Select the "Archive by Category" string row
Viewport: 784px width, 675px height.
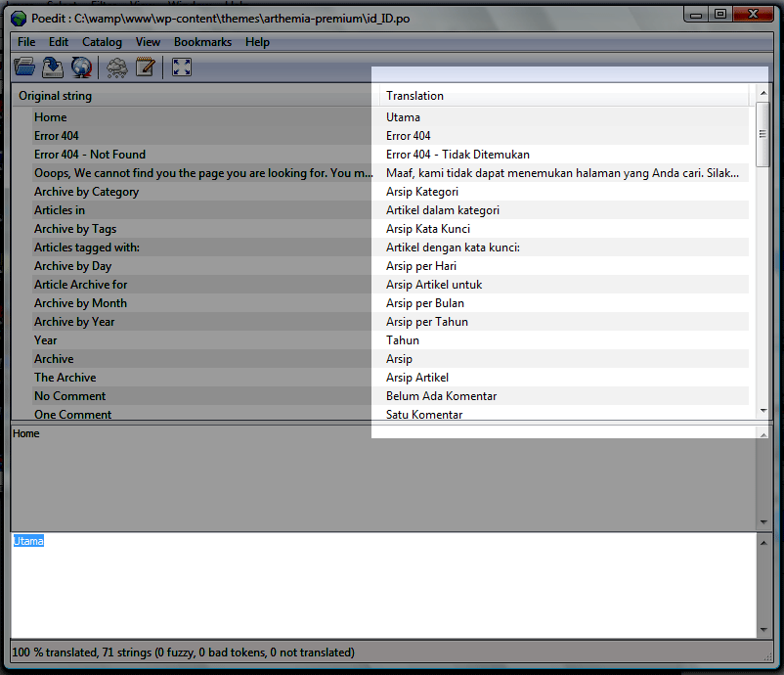(87, 192)
